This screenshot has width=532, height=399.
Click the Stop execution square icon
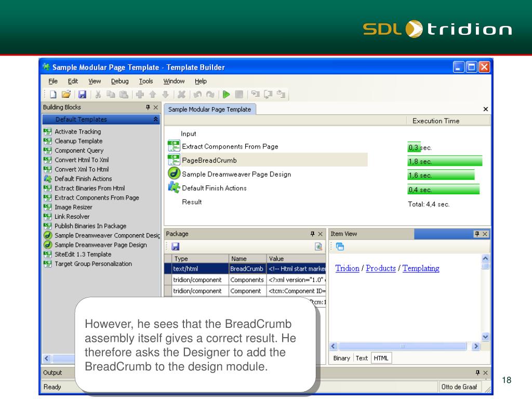point(239,95)
